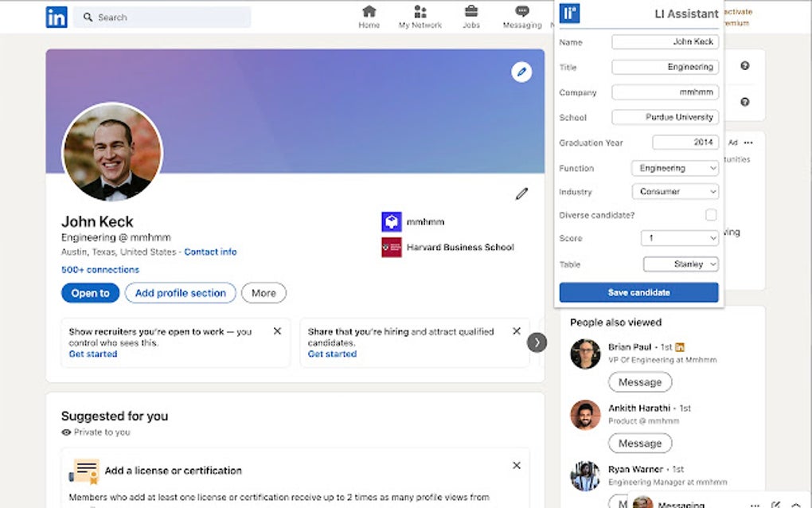This screenshot has width=812, height=508.
Task: Click the LinkedIn home logo
Action: [x=56, y=17]
